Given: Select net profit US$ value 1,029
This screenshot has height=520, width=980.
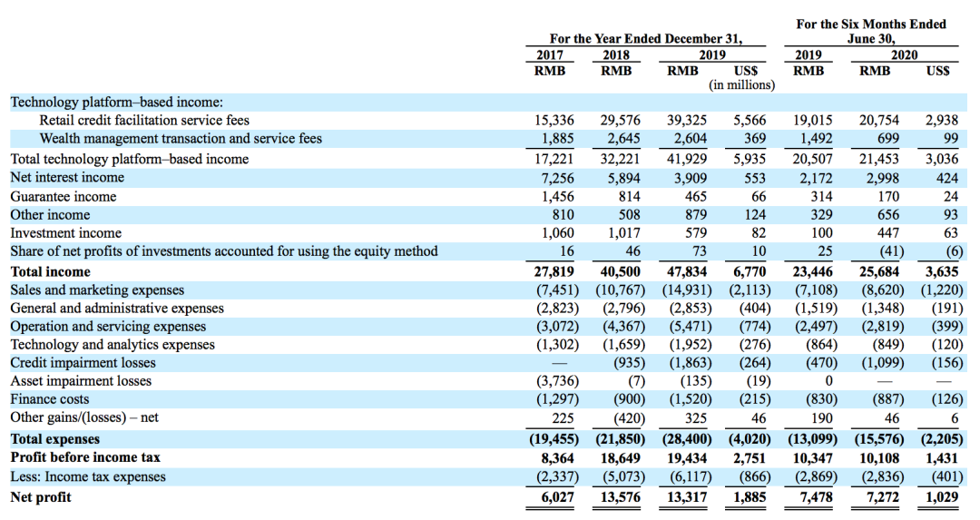Looking at the screenshot, I should point(942,497).
